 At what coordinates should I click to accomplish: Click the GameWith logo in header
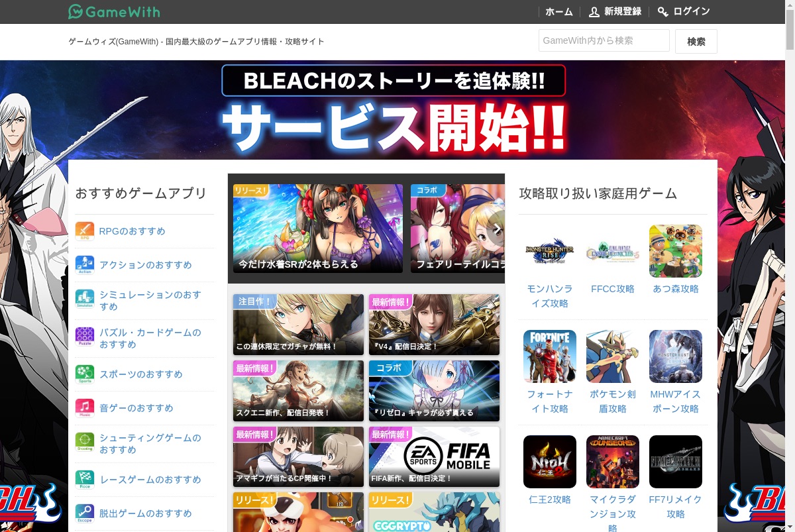[x=114, y=12]
